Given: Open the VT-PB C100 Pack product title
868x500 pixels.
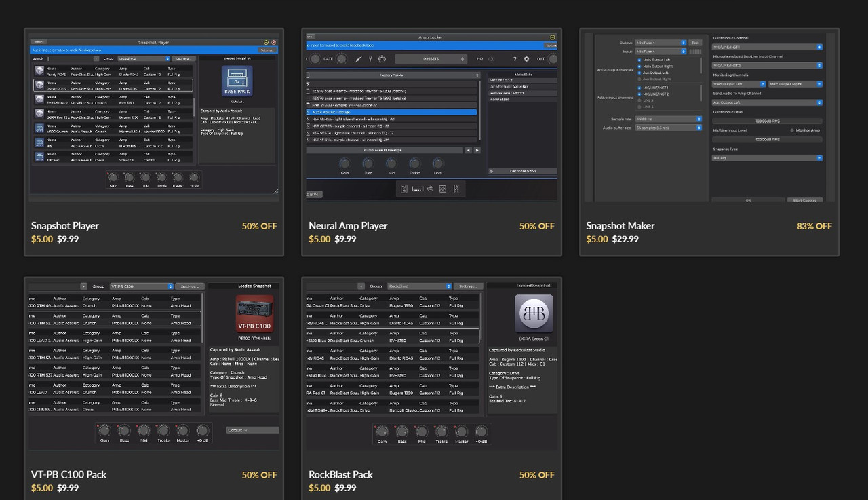Looking at the screenshot, I should click(68, 475).
